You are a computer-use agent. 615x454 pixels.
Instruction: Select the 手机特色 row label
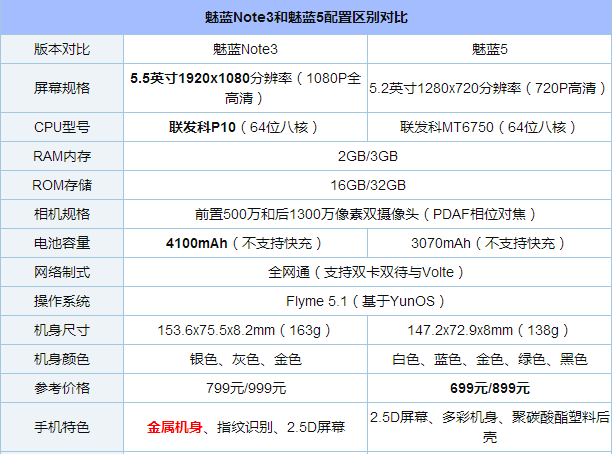tap(62, 427)
